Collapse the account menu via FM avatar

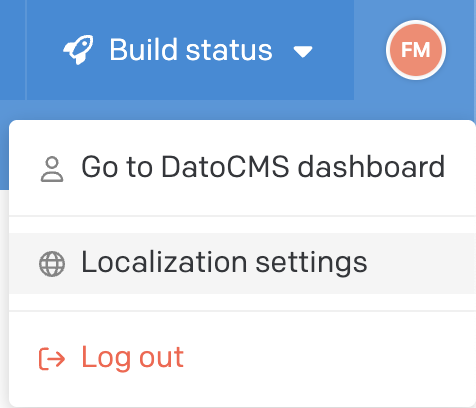tap(416, 50)
